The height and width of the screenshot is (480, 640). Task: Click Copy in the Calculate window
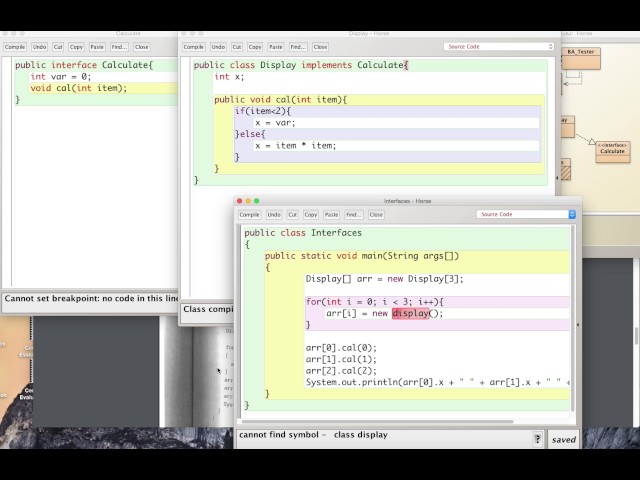point(76,47)
